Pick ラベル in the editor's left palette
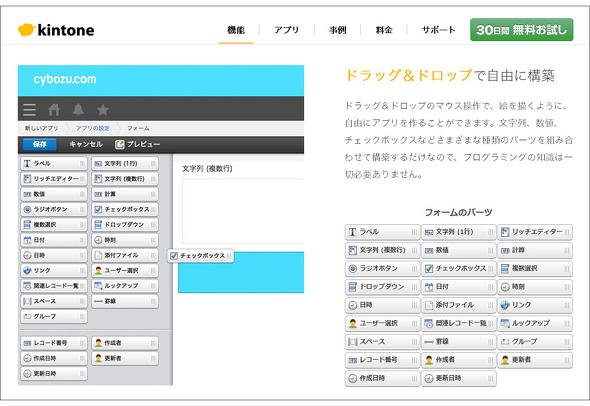This screenshot has width=590, height=406. [x=54, y=164]
